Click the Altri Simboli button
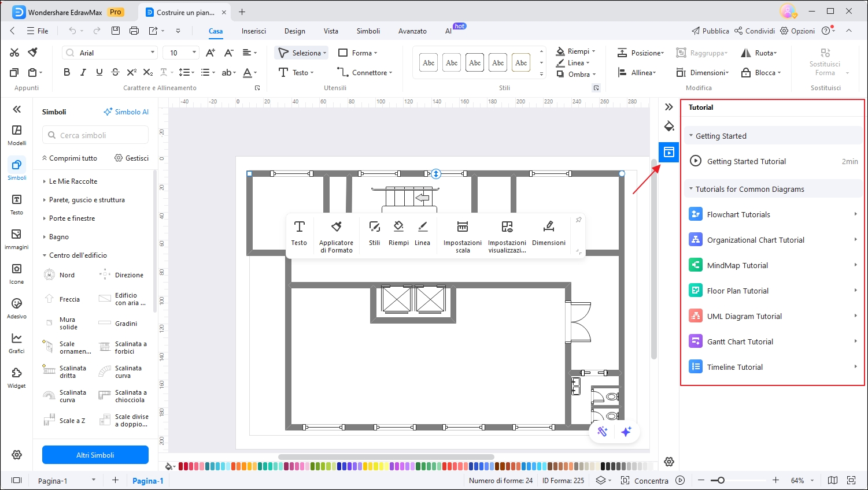This screenshot has width=868, height=490. pyautogui.click(x=95, y=455)
